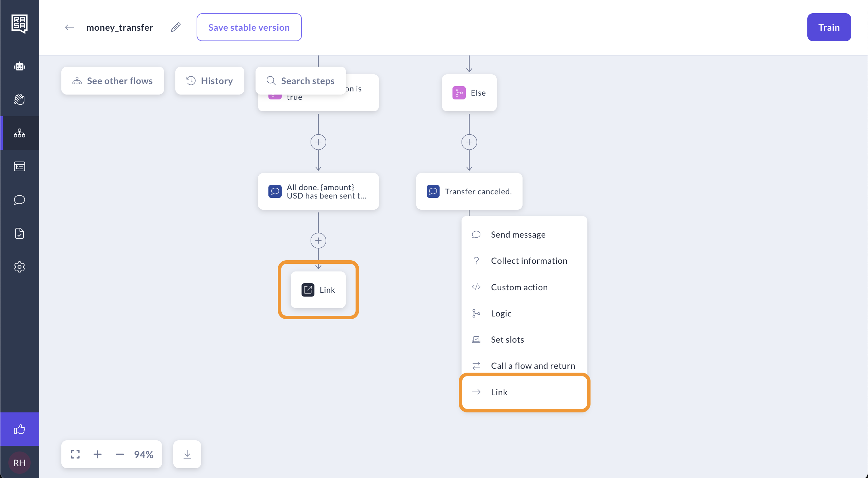Open the Search steps field
The image size is (868, 478).
click(301, 81)
